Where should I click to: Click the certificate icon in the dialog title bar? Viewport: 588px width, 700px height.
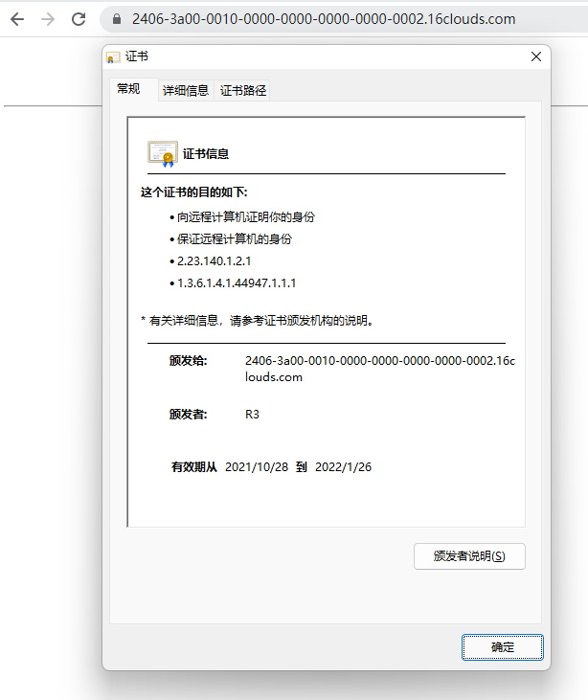[x=113, y=56]
